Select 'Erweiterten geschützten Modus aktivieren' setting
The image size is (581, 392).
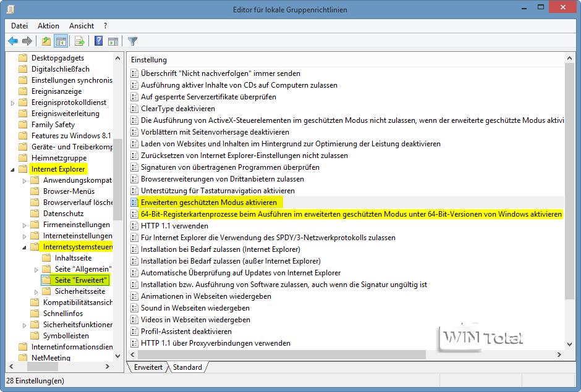[x=209, y=202]
